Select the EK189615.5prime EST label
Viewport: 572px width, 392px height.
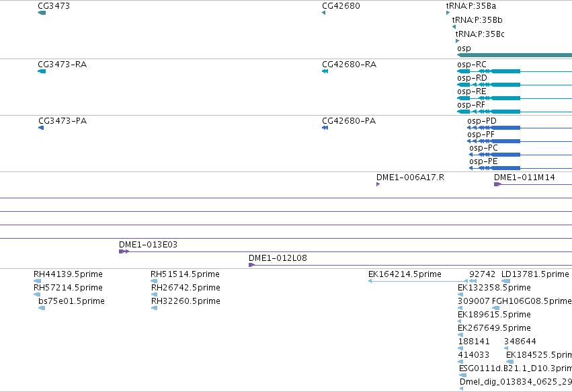494,315
